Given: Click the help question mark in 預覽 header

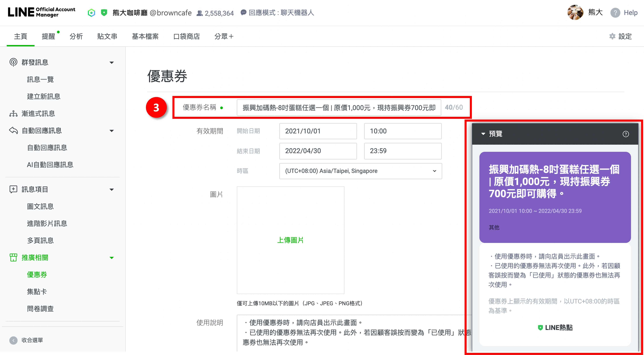Looking at the screenshot, I should [626, 134].
